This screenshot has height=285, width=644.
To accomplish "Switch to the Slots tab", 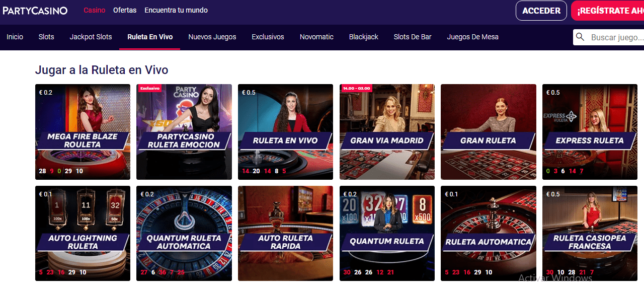I will (x=46, y=37).
